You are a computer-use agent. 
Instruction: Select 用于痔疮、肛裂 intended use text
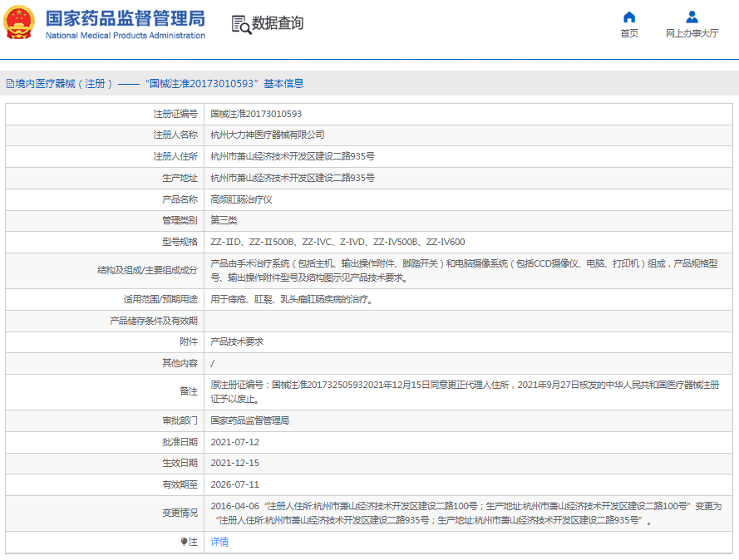click(293, 300)
